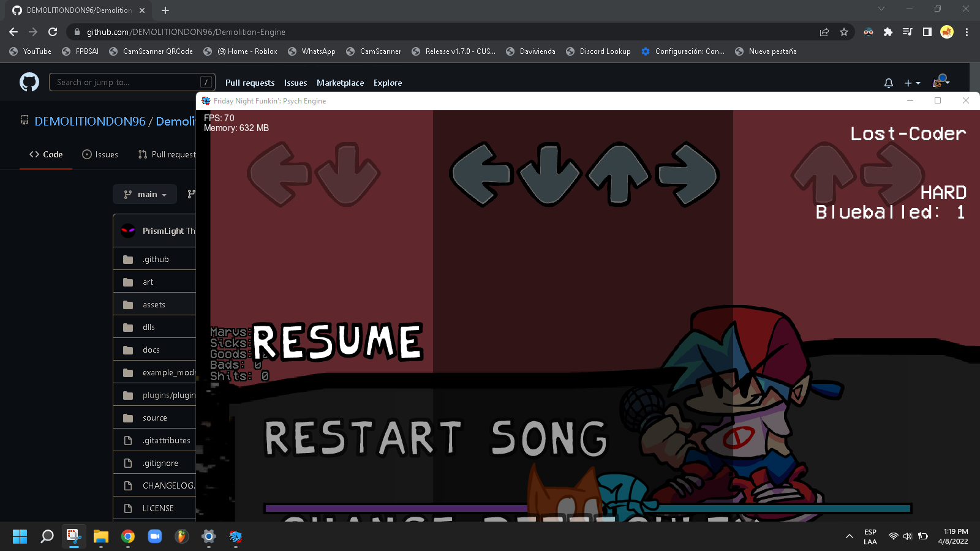Open the GitHub create new plus menu
The image size is (980, 551).
click(x=912, y=83)
